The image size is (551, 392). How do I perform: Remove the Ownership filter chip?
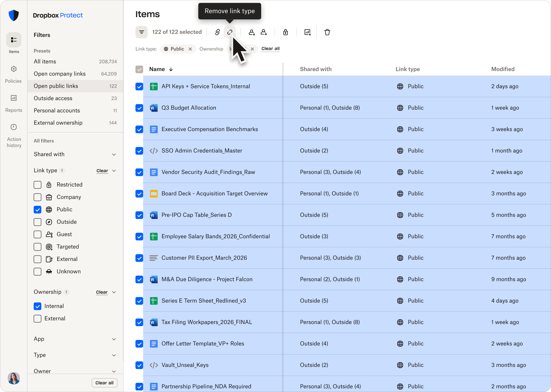click(x=252, y=49)
